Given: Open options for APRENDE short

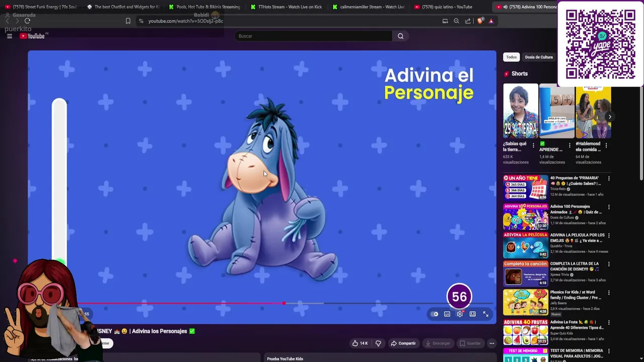Looking at the screenshot, I should click(x=570, y=145).
